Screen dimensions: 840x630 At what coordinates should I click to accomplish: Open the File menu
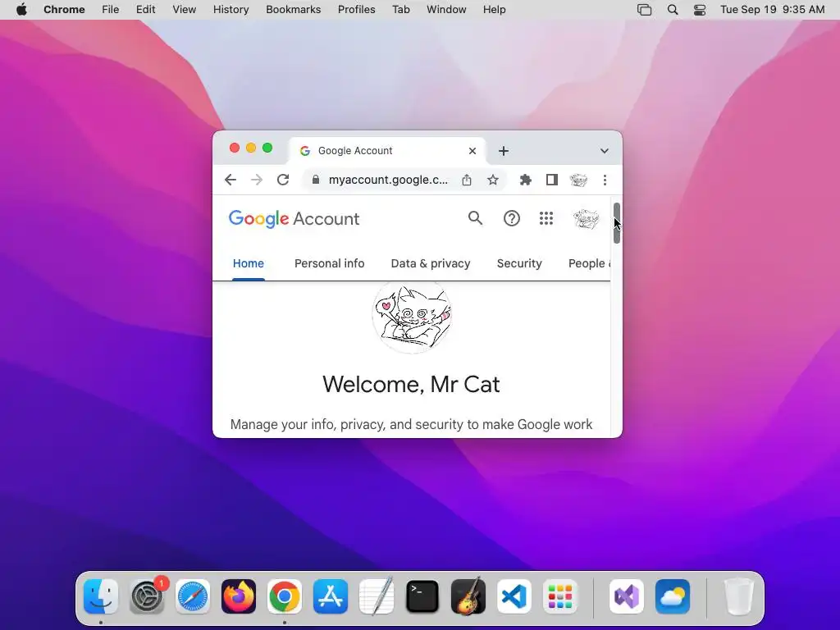(111, 10)
